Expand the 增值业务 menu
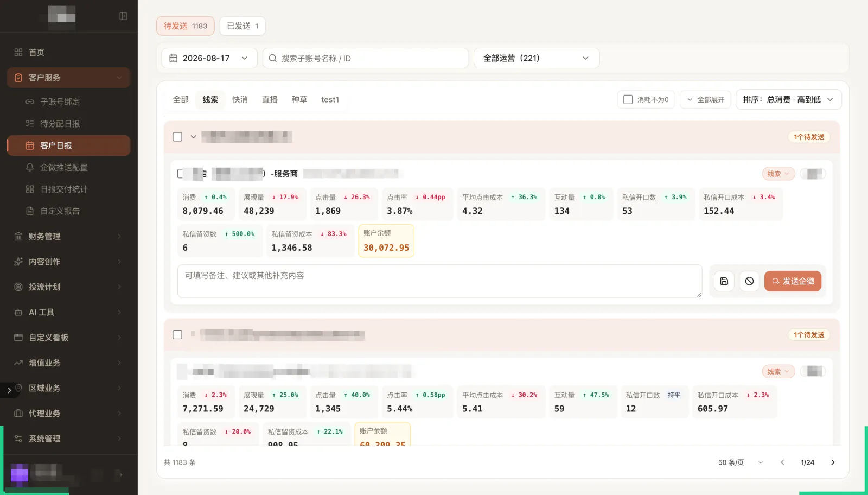Image resolution: width=868 pixels, height=495 pixels. click(68, 363)
